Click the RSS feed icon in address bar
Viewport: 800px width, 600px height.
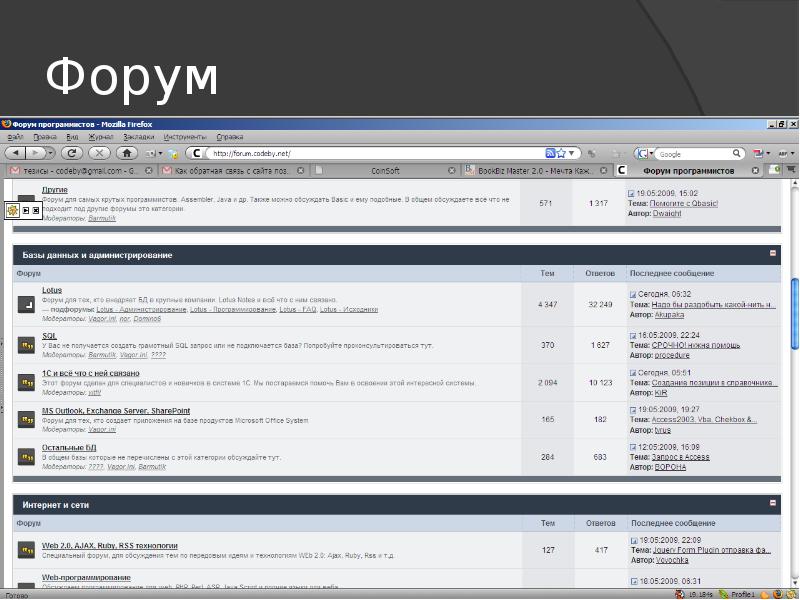550,153
